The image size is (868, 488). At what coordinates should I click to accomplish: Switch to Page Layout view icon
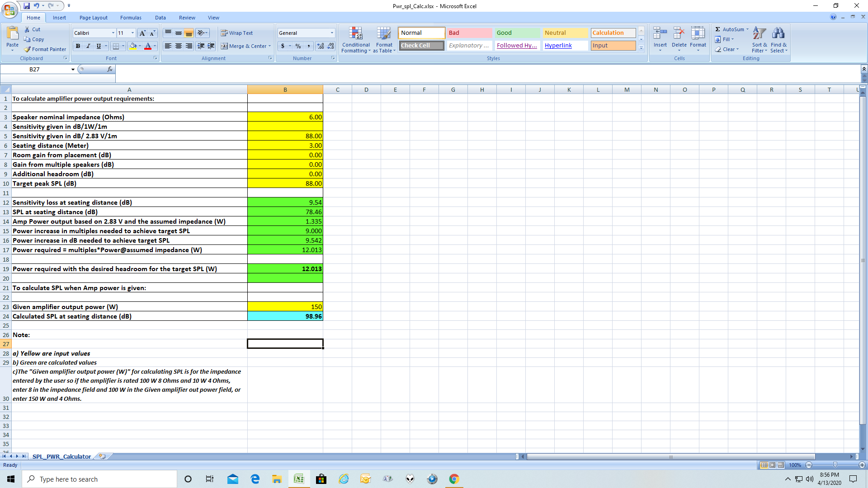[x=773, y=465]
